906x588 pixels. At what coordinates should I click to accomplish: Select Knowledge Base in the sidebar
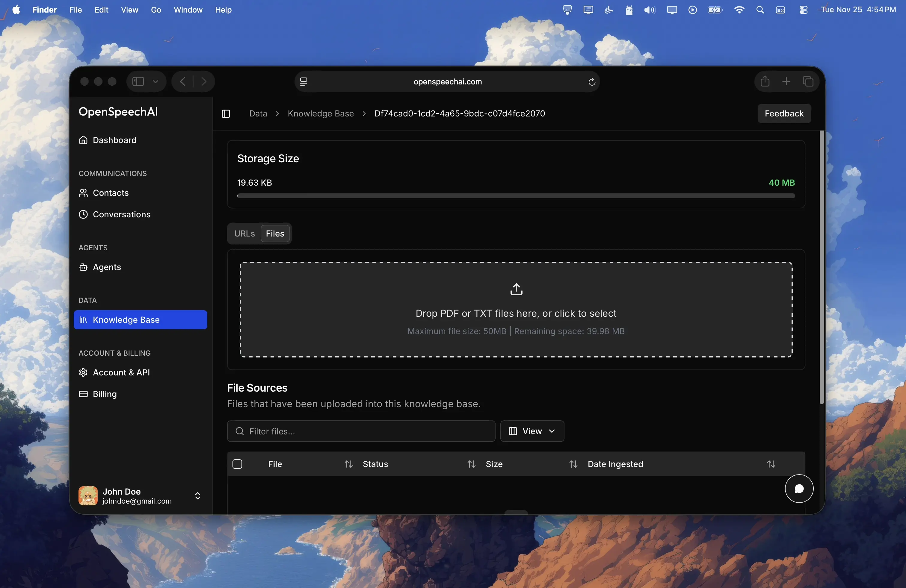[x=141, y=320]
